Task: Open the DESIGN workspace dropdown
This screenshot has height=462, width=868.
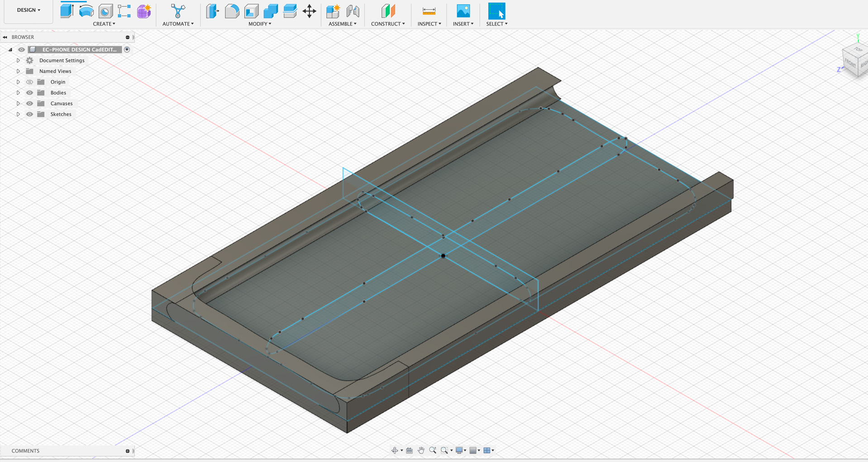Action: (29, 10)
